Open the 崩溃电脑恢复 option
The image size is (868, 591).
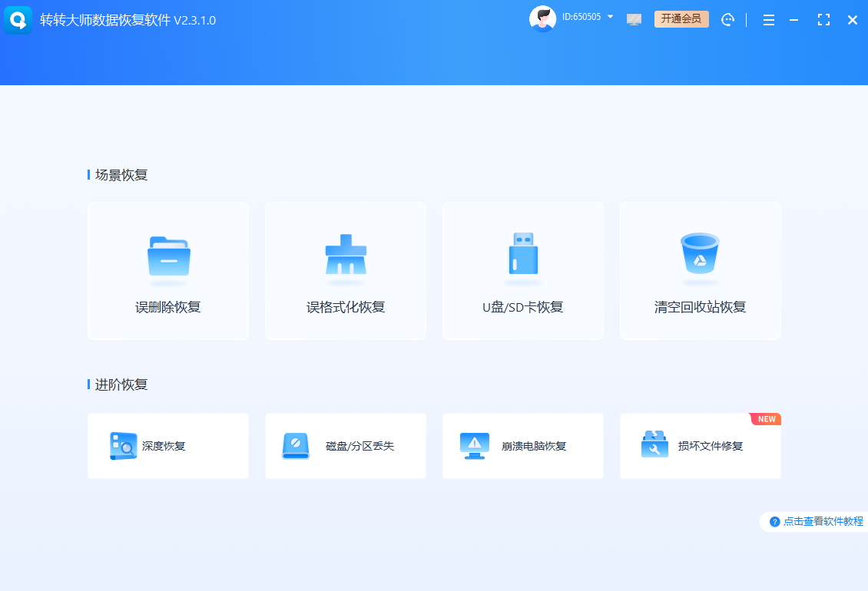click(x=523, y=446)
